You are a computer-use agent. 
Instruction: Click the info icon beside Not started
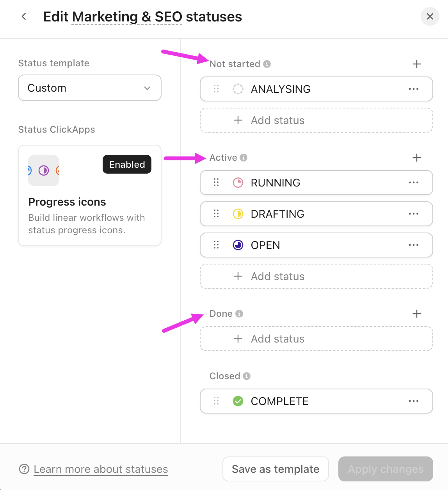pyautogui.click(x=267, y=64)
